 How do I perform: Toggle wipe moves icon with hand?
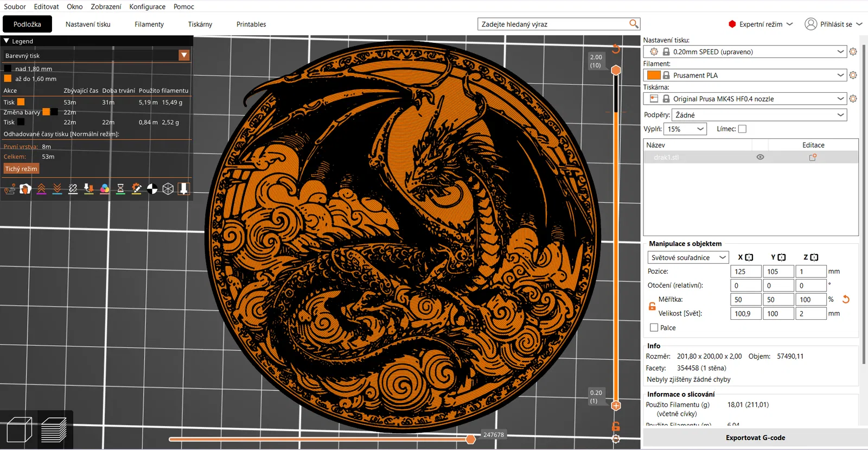pos(25,189)
